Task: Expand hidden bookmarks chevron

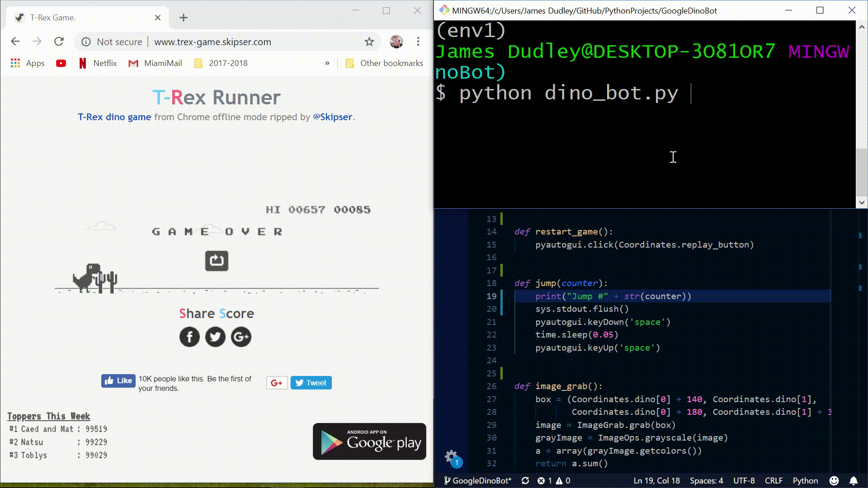Action: pos(327,63)
